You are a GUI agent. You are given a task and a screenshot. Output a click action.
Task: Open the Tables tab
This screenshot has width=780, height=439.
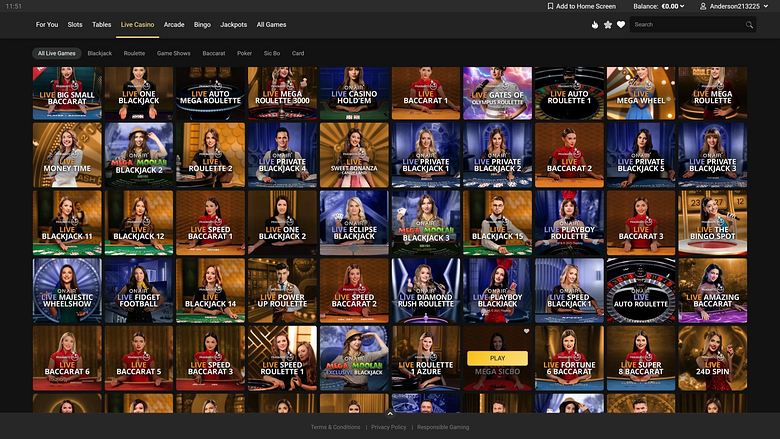(x=101, y=24)
